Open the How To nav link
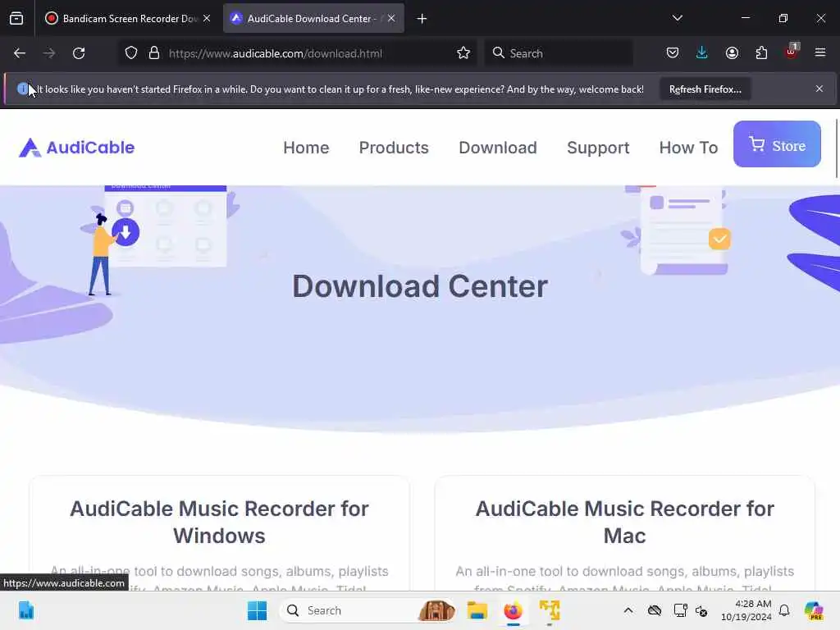Screen dimensions: 840x630 (688, 148)
